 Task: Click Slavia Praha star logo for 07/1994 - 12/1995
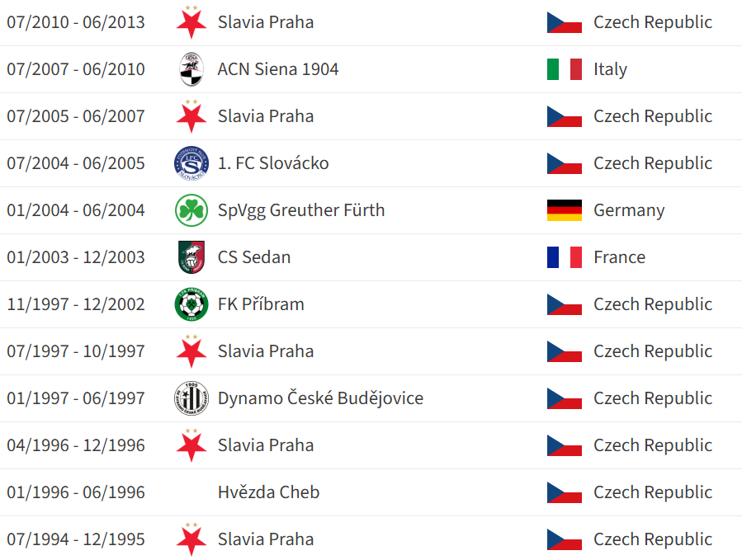pos(191,539)
